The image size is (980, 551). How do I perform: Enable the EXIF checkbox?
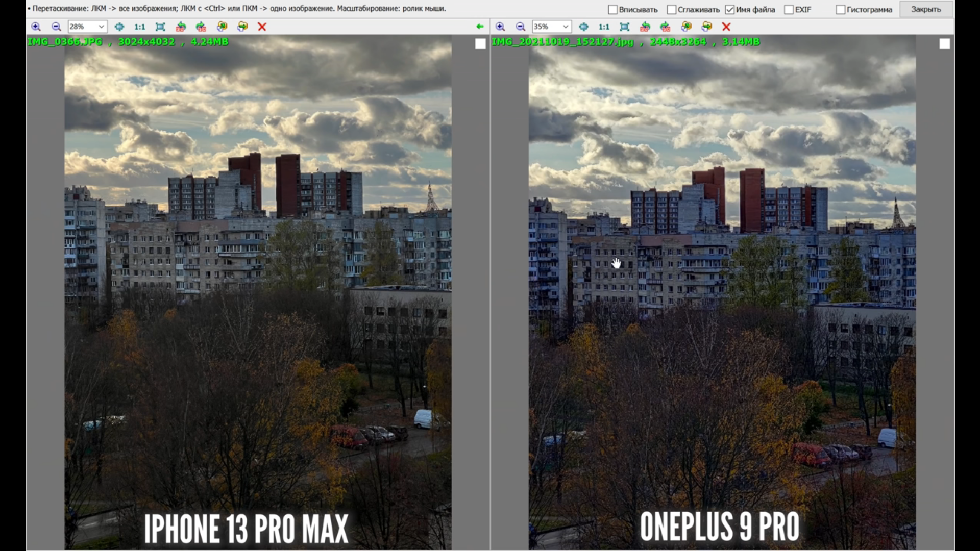pyautogui.click(x=789, y=10)
